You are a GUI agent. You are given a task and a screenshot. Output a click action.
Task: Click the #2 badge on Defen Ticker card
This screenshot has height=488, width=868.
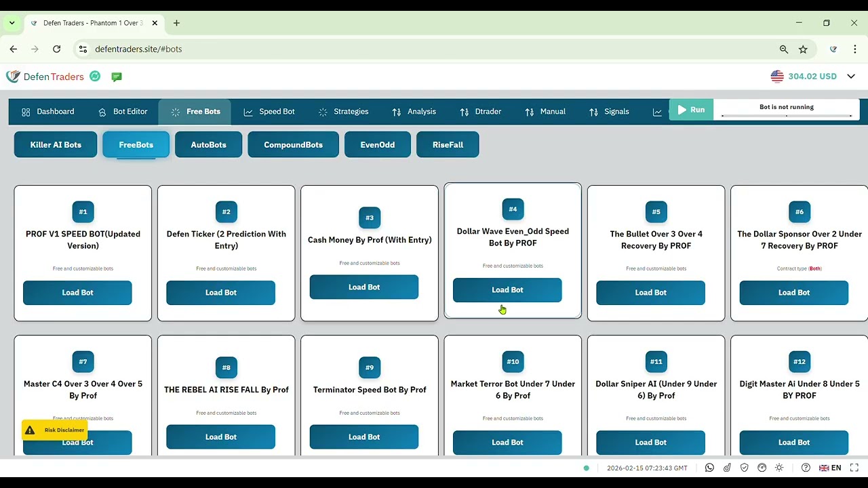pyautogui.click(x=226, y=212)
